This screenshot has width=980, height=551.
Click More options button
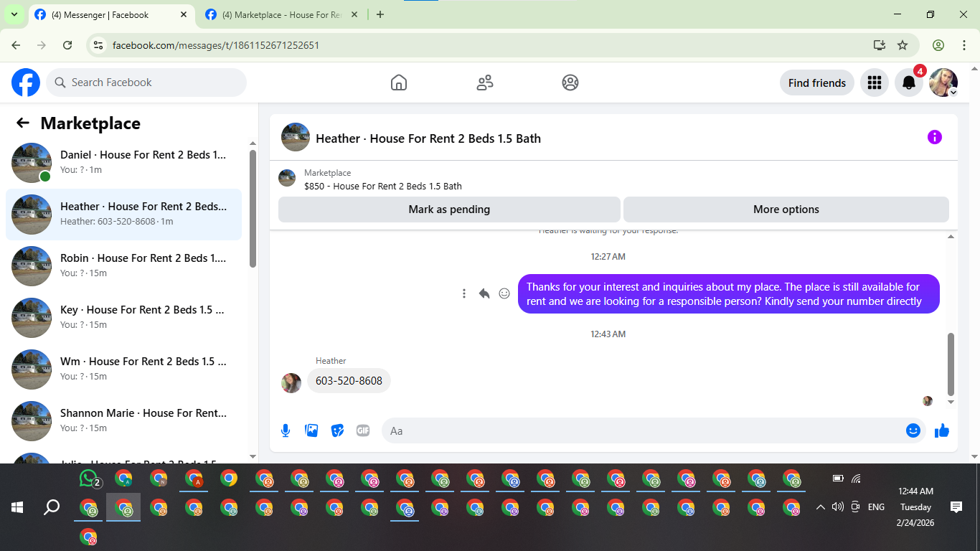pos(786,209)
